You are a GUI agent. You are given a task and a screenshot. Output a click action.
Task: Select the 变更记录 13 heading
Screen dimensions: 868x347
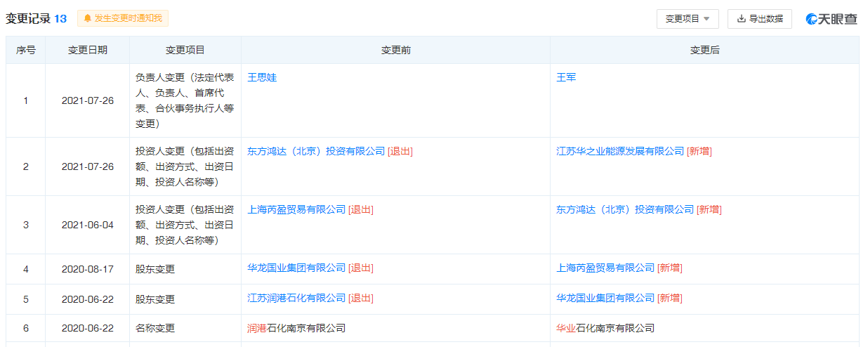[x=36, y=19]
